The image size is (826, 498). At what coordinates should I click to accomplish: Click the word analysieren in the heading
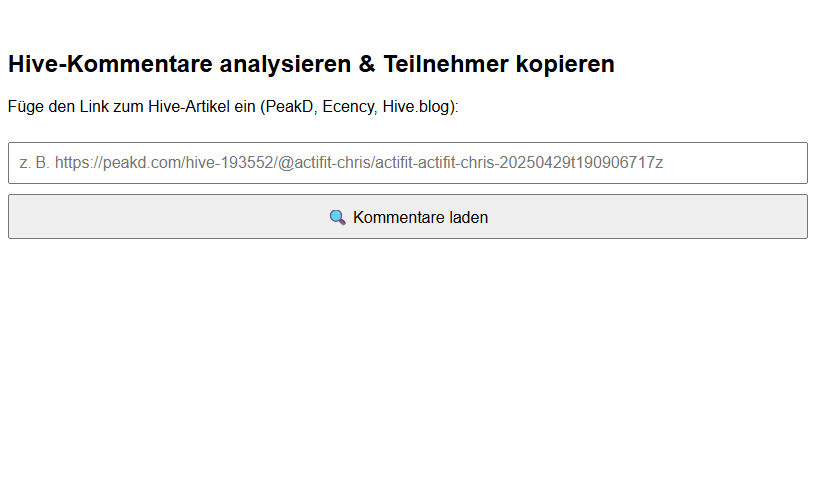285,64
